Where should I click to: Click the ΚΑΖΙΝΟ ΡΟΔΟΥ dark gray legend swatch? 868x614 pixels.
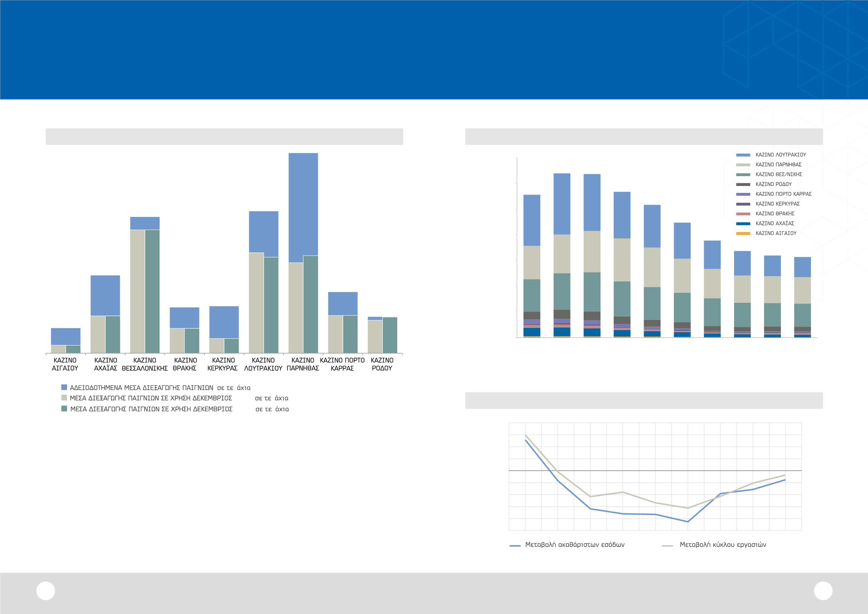pos(743,185)
